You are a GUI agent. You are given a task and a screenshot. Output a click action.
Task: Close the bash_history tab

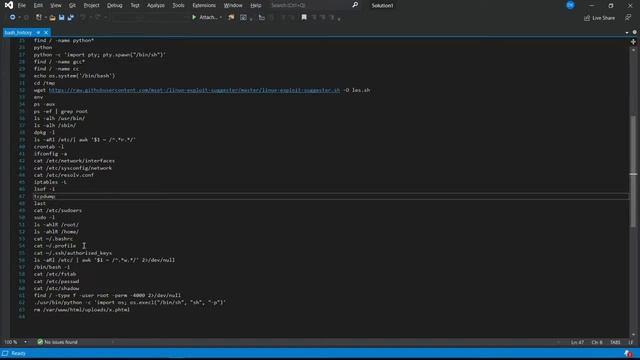[46, 32]
